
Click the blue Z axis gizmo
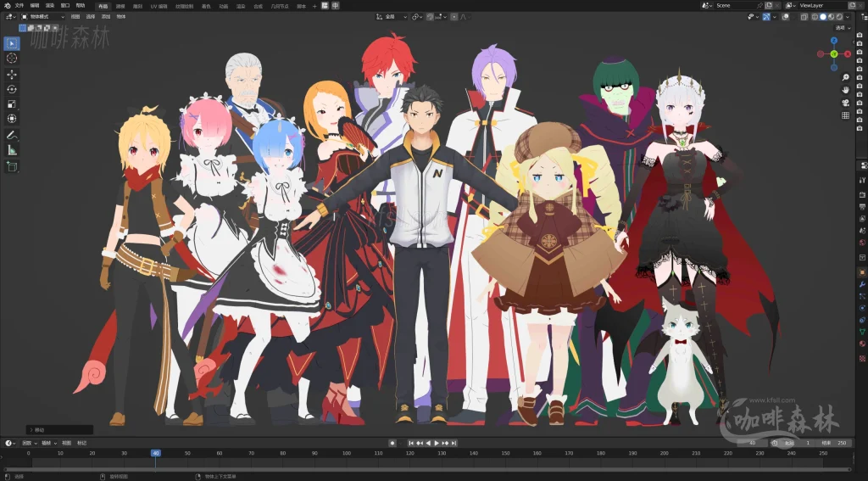834,41
